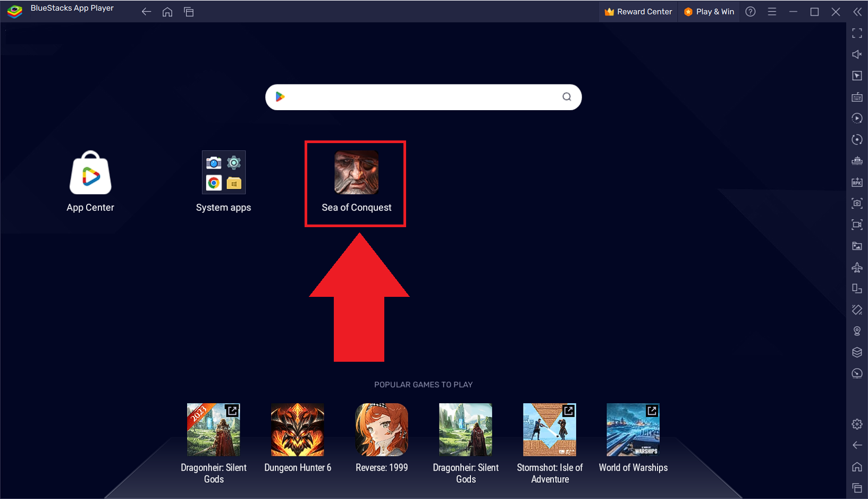Image resolution: width=868 pixels, height=499 pixels.
Task: Open BlueStacks settings gear icon
Action: tap(857, 424)
